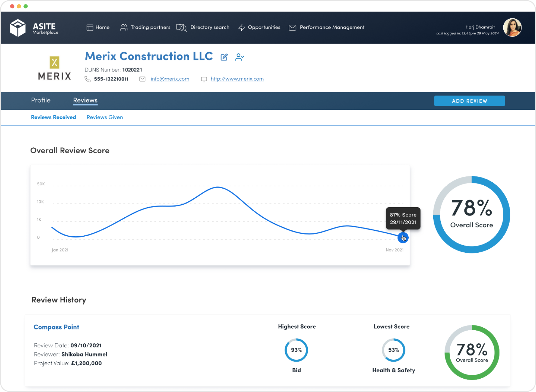Open the Compass Point review link

(x=56, y=327)
